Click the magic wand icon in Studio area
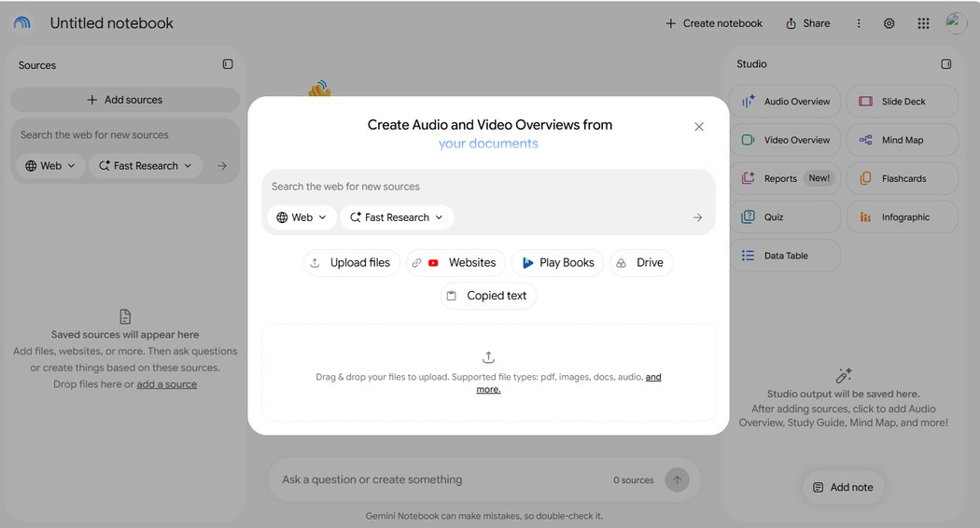This screenshot has width=980, height=528. pos(844,376)
